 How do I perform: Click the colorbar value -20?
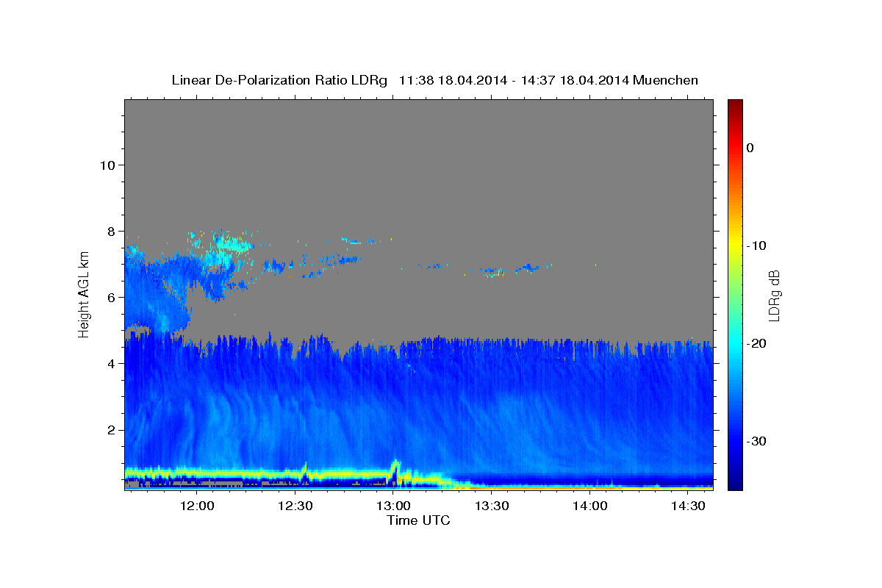click(756, 343)
